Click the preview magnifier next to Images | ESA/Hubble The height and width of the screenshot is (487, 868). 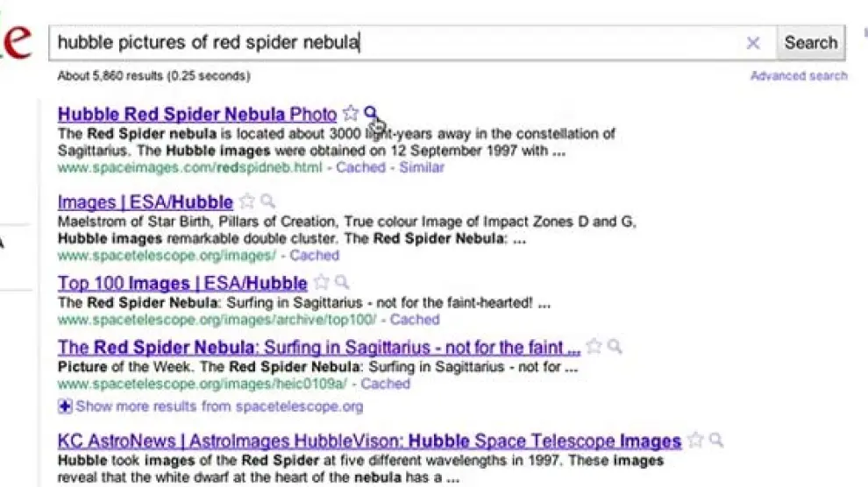tap(267, 201)
